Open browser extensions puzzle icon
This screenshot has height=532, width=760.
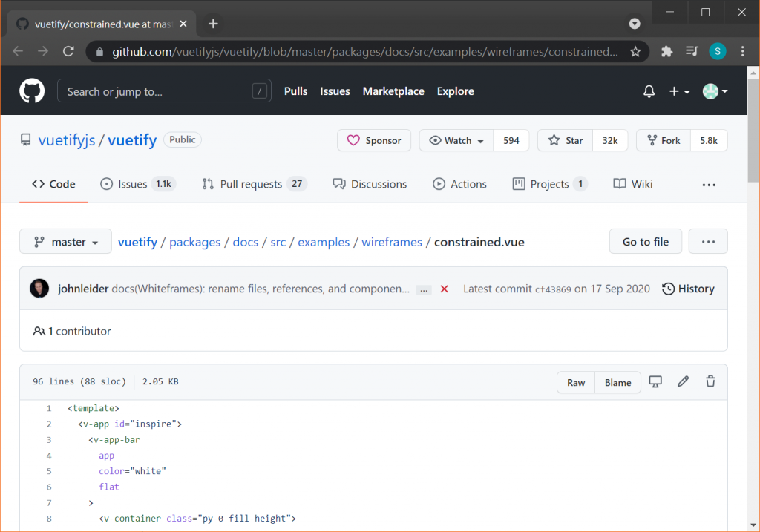(x=667, y=51)
